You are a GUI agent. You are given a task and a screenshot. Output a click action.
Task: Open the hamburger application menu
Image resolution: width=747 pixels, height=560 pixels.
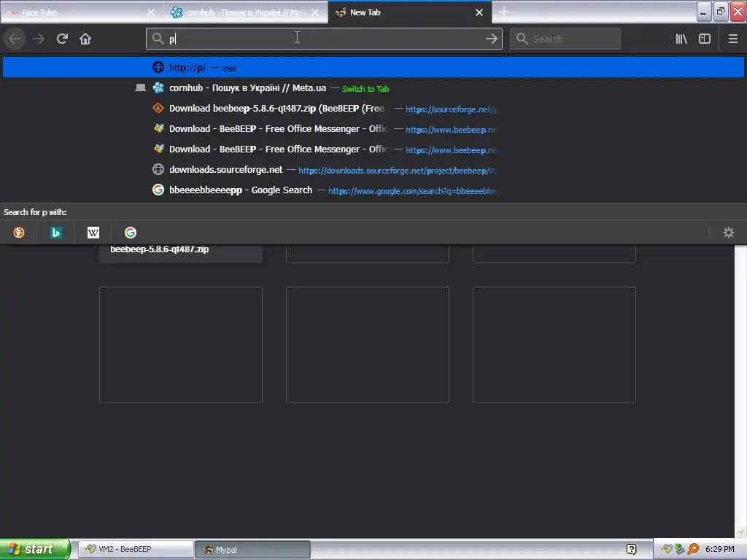[x=733, y=39]
